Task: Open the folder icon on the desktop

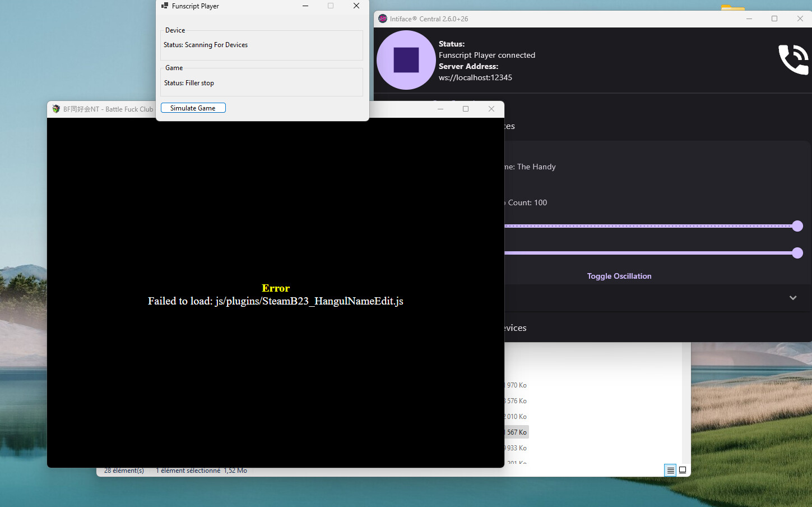Action: [733, 7]
